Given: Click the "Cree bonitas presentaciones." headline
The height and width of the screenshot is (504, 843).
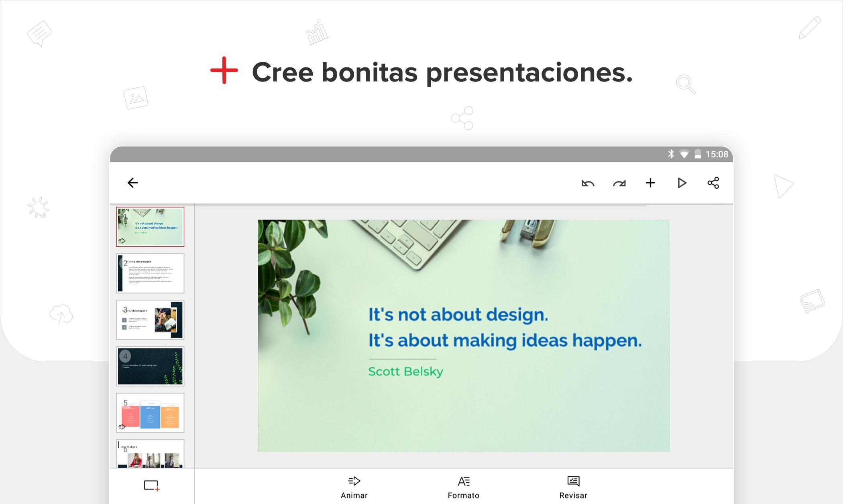Looking at the screenshot, I should coord(442,73).
